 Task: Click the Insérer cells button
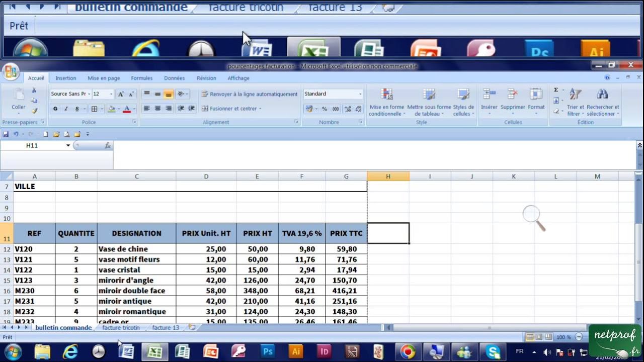[489, 103]
